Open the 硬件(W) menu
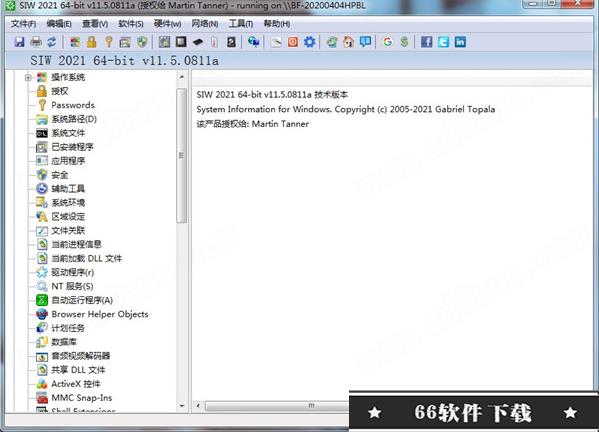The width and height of the screenshot is (599, 432). (167, 24)
